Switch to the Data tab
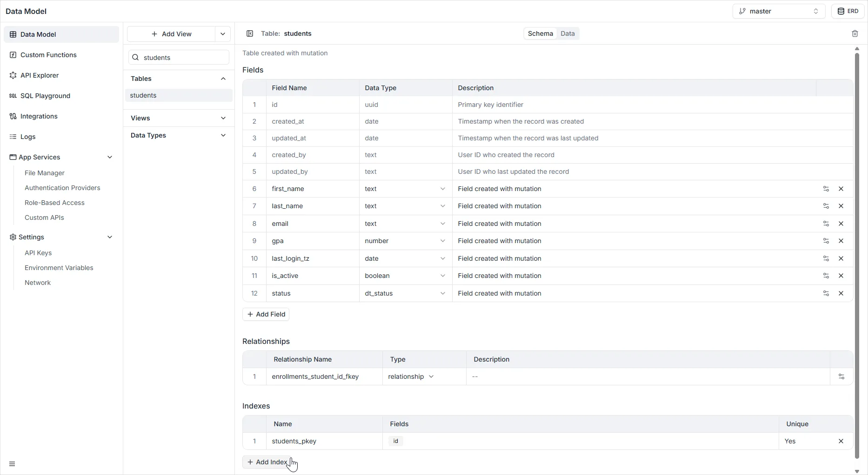The width and height of the screenshot is (868, 475). (568, 33)
